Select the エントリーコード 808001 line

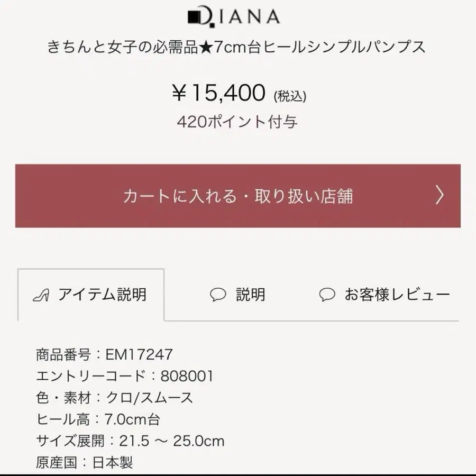[124, 376]
